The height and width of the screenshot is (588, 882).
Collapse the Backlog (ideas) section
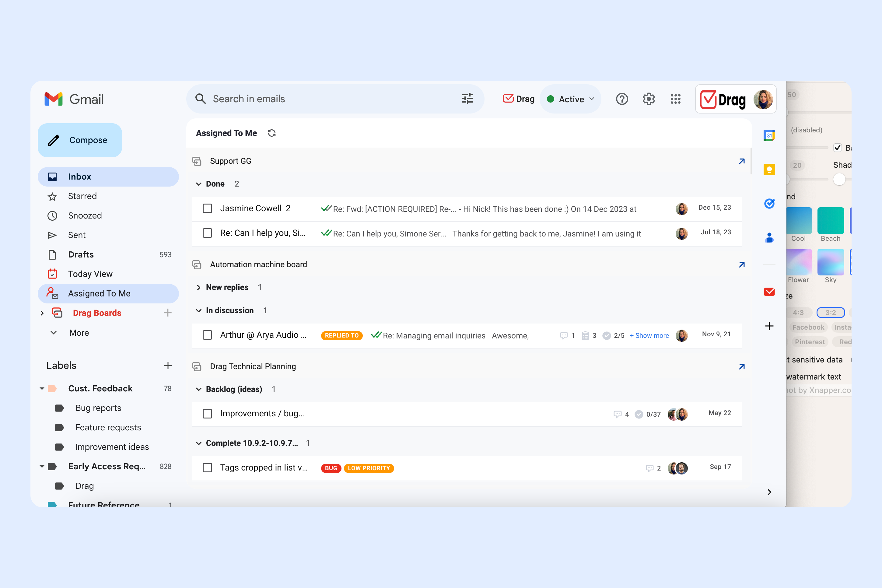tap(199, 389)
